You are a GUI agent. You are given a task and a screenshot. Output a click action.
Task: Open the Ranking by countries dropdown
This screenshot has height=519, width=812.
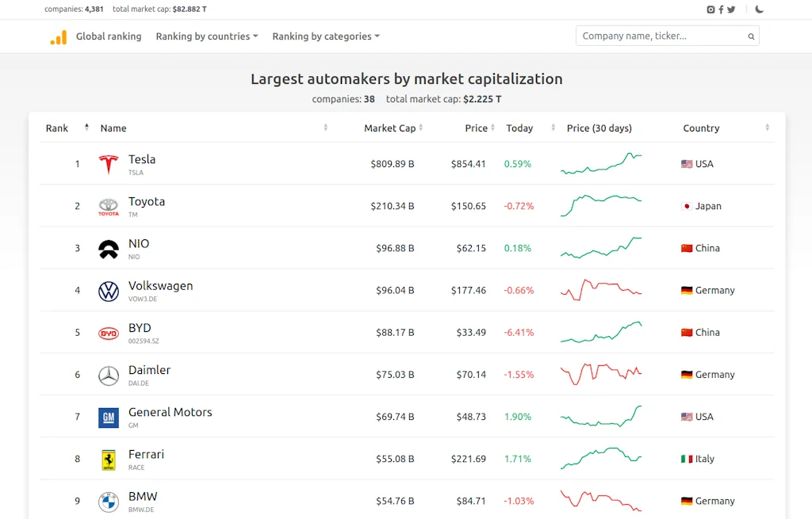tap(206, 36)
